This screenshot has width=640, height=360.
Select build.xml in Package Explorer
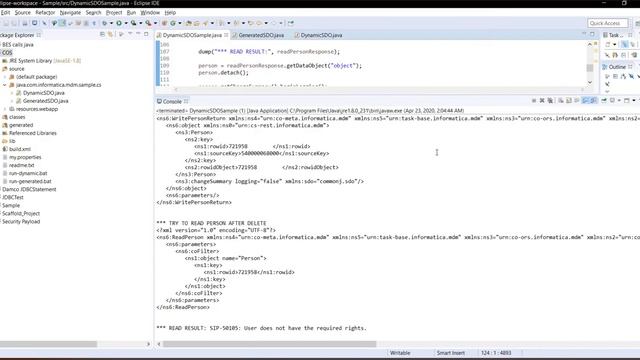(x=20, y=149)
